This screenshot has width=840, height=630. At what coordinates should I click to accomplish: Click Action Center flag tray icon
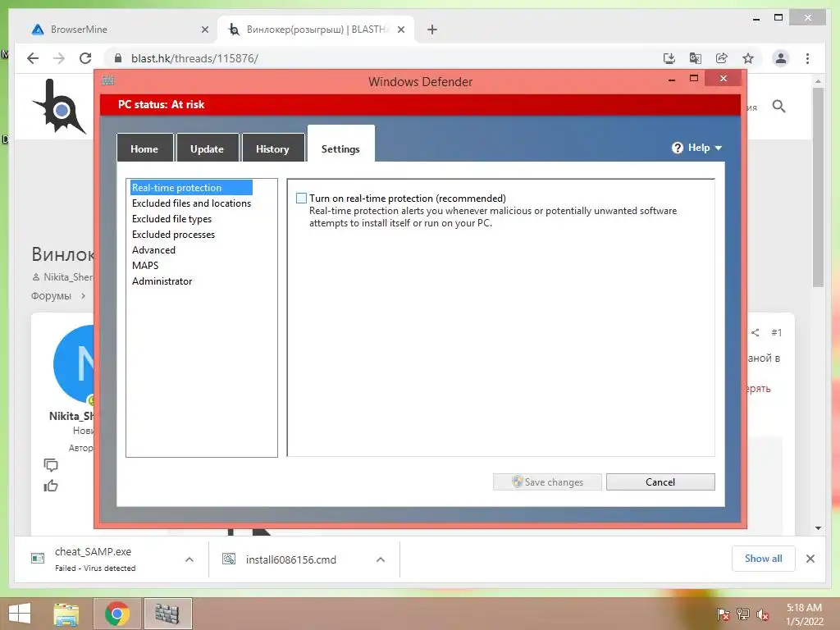(x=724, y=614)
